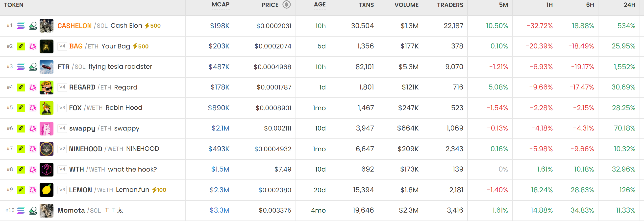The height and width of the screenshot is (221, 644).
Task: Click the Uniswap unicorn icon in NINEHOOD row
Action: (x=33, y=149)
